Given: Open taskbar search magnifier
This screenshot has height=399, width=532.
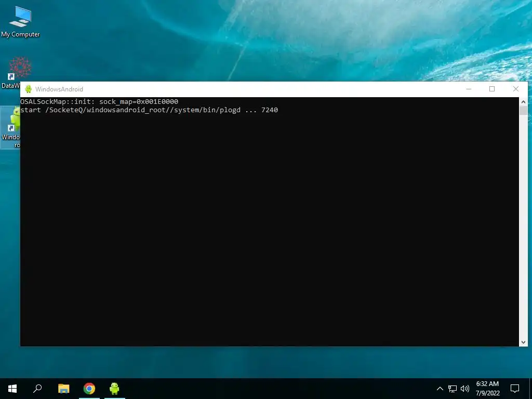Looking at the screenshot, I should 37,389.
